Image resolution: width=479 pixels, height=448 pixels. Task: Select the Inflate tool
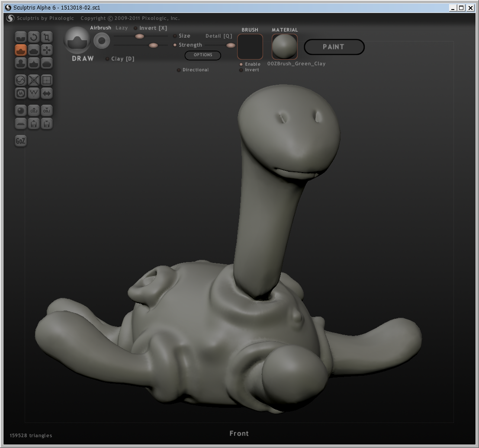pyautogui.click(x=21, y=63)
